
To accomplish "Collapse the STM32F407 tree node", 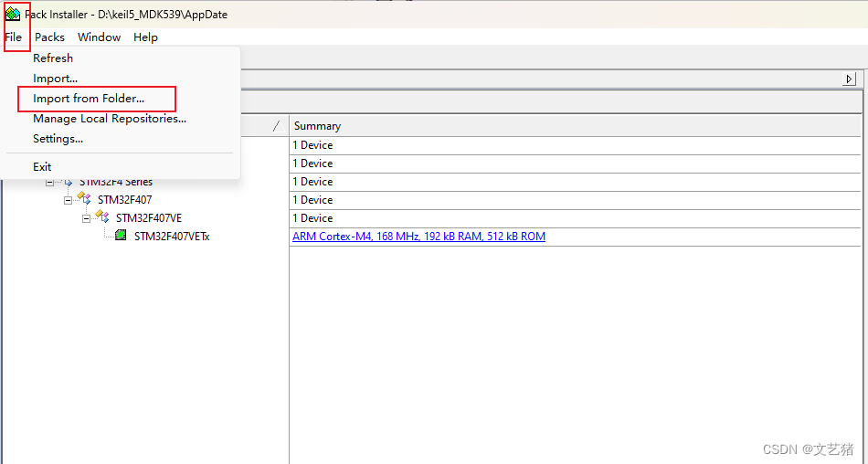I will tap(69, 200).
